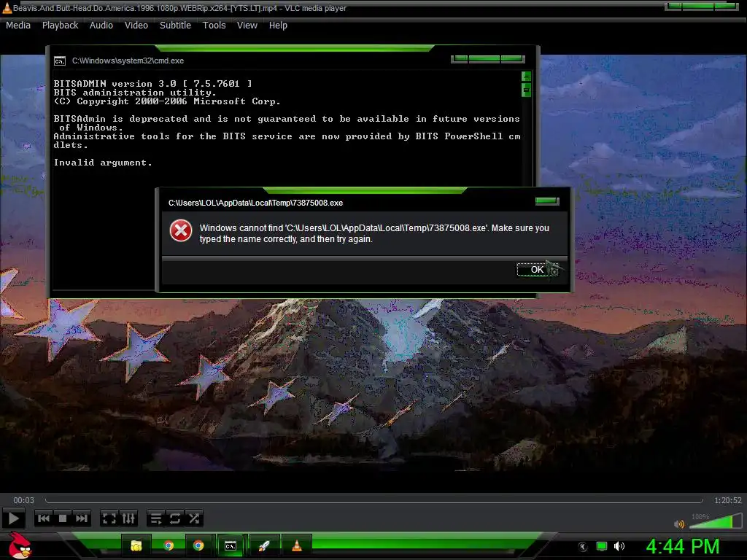
Task: Open the Media menu
Action: tap(18, 26)
